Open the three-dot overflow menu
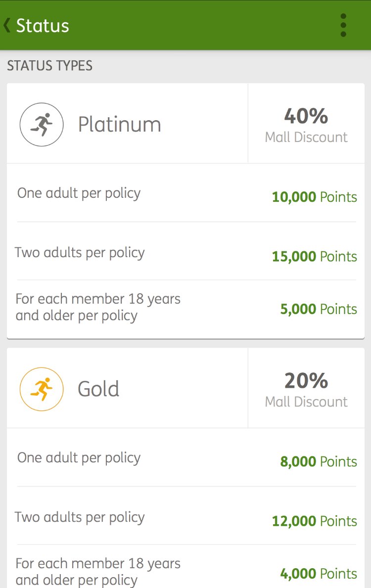The width and height of the screenshot is (371, 588). [343, 25]
